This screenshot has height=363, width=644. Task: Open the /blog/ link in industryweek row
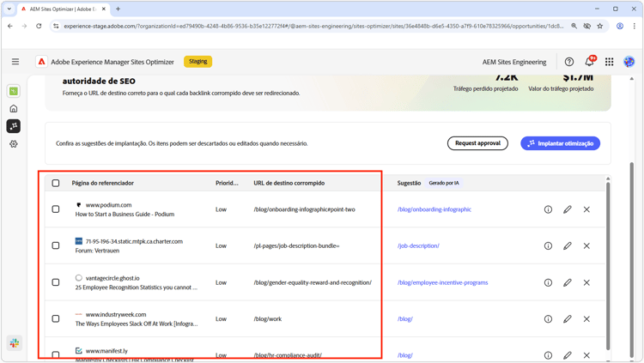pyautogui.click(x=404, y=318)
